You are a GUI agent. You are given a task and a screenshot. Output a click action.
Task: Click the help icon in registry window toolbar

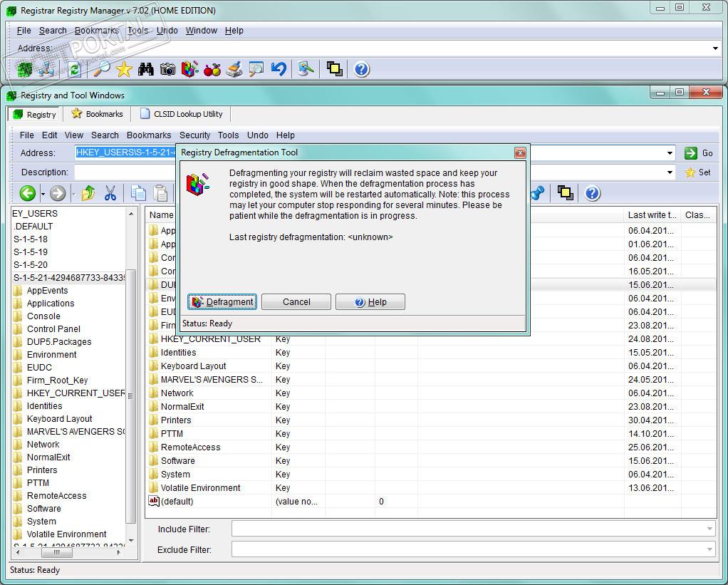click(x=593, y=193)
